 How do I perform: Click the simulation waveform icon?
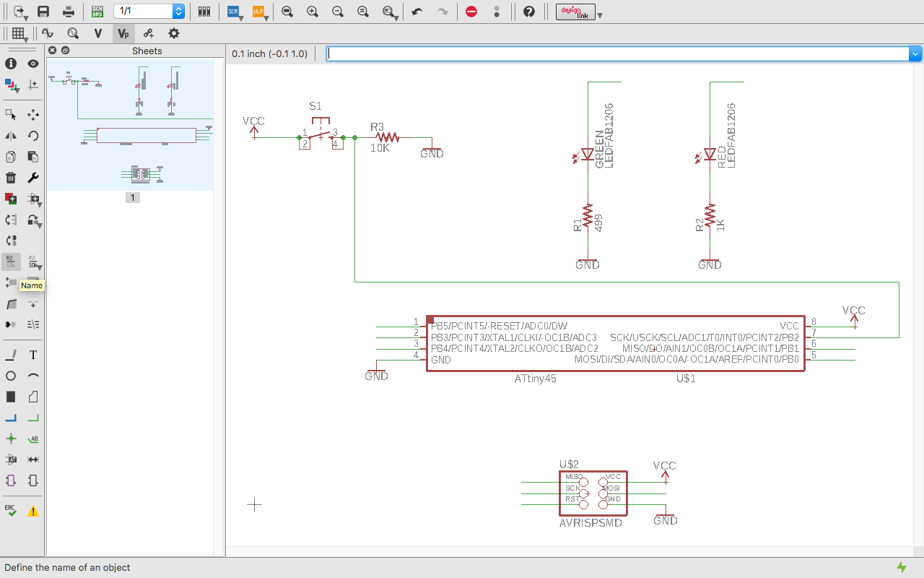(x=48, y=33)
